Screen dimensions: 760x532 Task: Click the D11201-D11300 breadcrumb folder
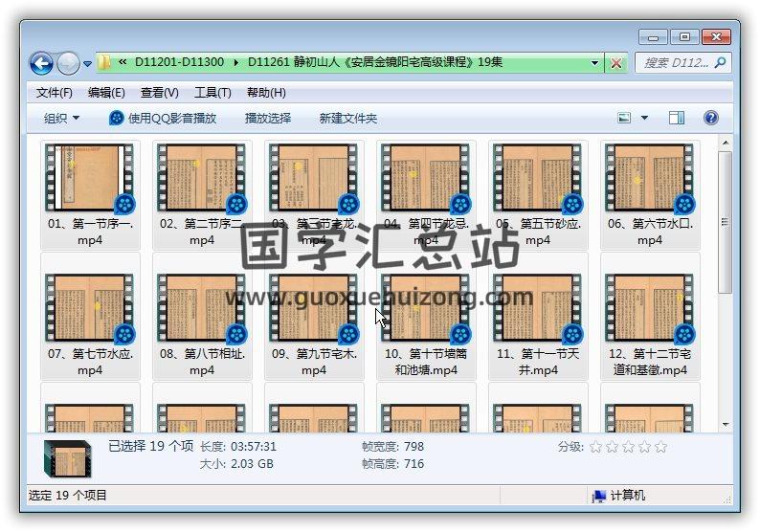179,62
